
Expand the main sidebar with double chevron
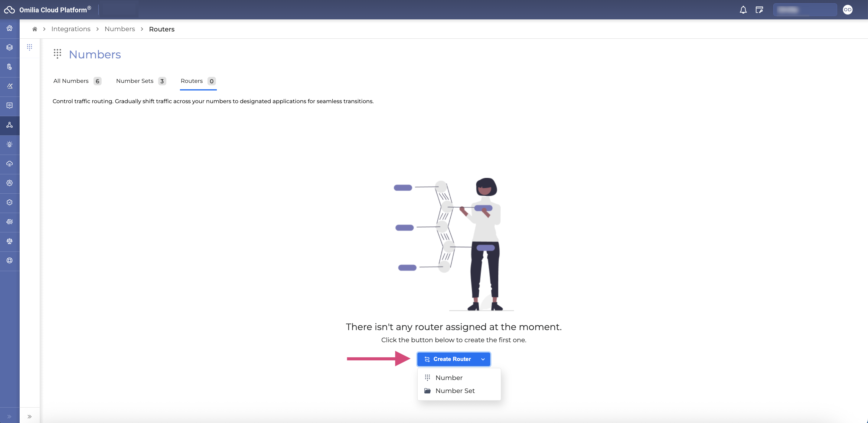coord(9,417)
